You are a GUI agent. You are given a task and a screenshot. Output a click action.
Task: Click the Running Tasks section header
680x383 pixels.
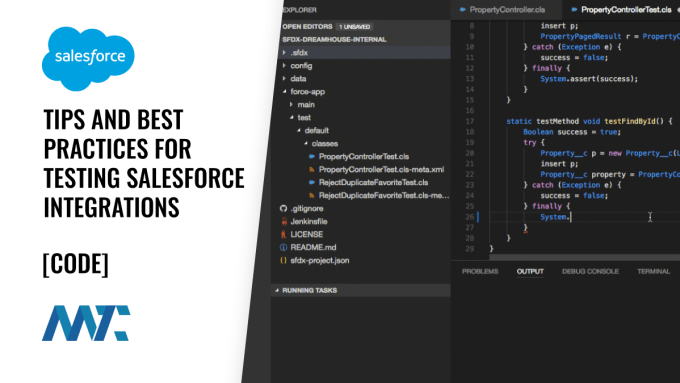tap(361, 290)
